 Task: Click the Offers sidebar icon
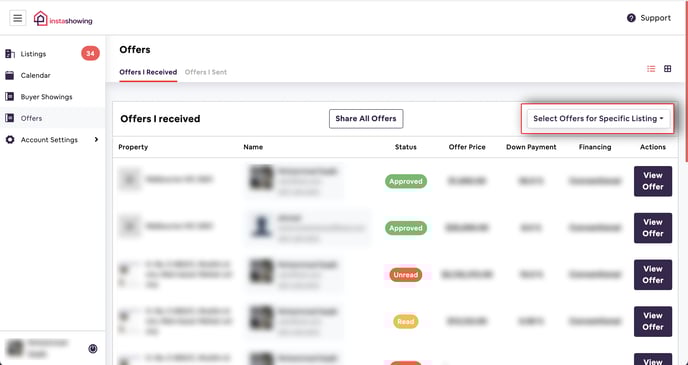10,118
